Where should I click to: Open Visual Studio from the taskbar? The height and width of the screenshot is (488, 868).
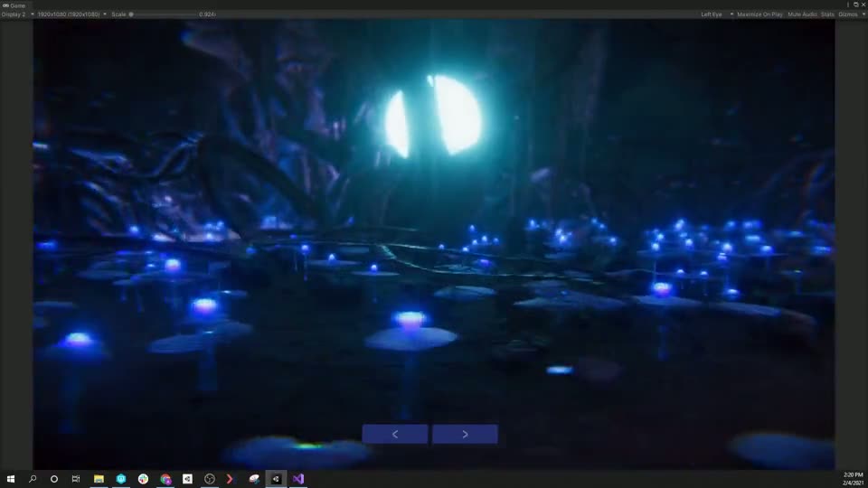[x=298, y=479]
